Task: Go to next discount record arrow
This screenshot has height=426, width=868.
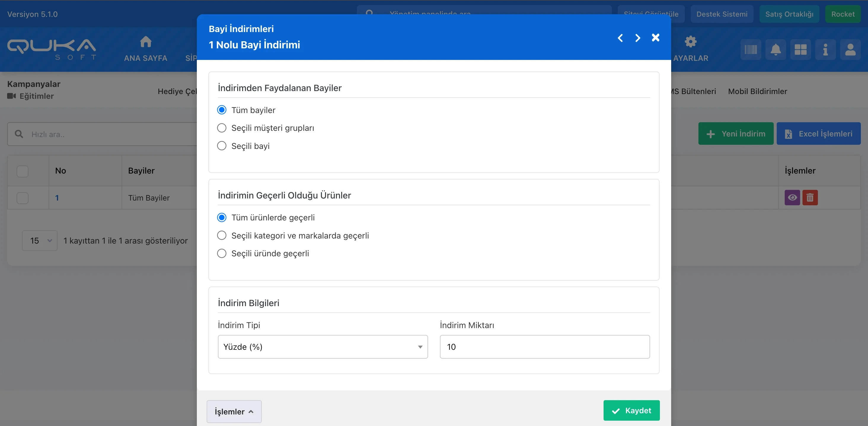Action: [x=638, y=38]
